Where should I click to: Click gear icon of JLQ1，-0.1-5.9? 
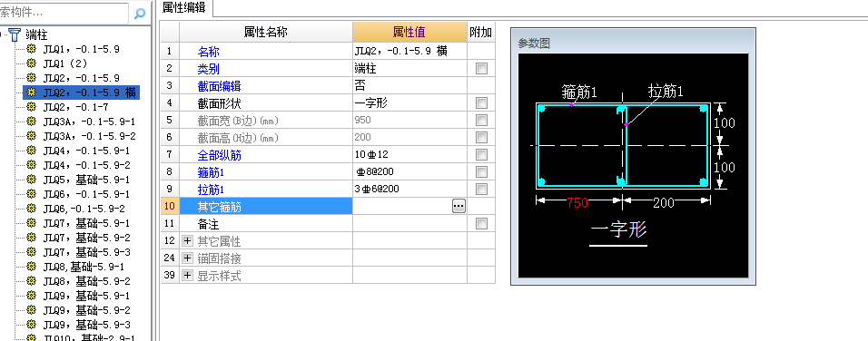(x=32, y=49)
